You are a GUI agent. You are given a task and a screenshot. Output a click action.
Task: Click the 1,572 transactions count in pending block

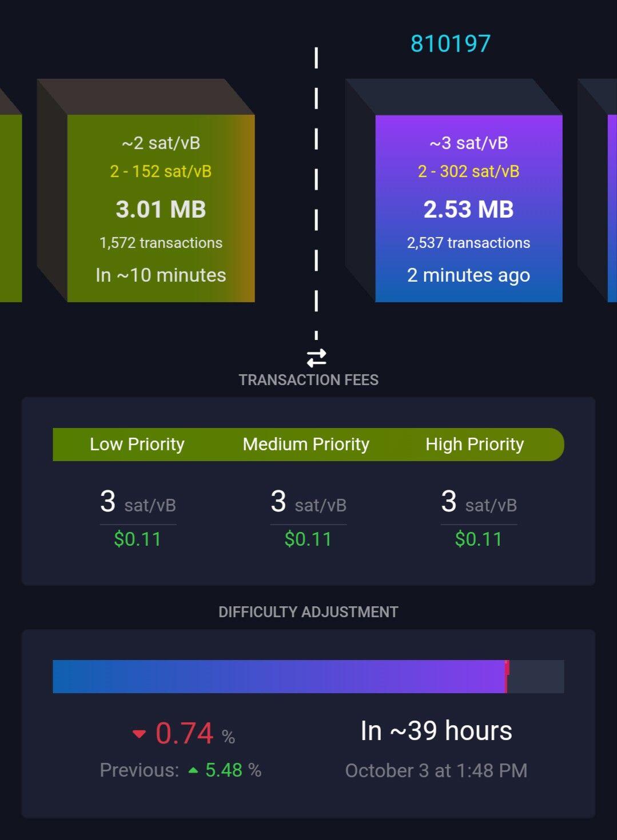(x=161, y=243)
